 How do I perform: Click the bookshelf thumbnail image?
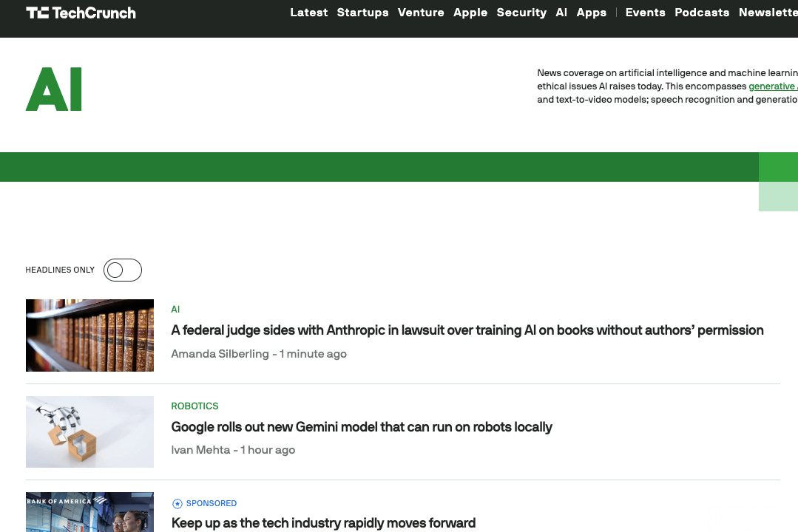[x=89, y=335]
